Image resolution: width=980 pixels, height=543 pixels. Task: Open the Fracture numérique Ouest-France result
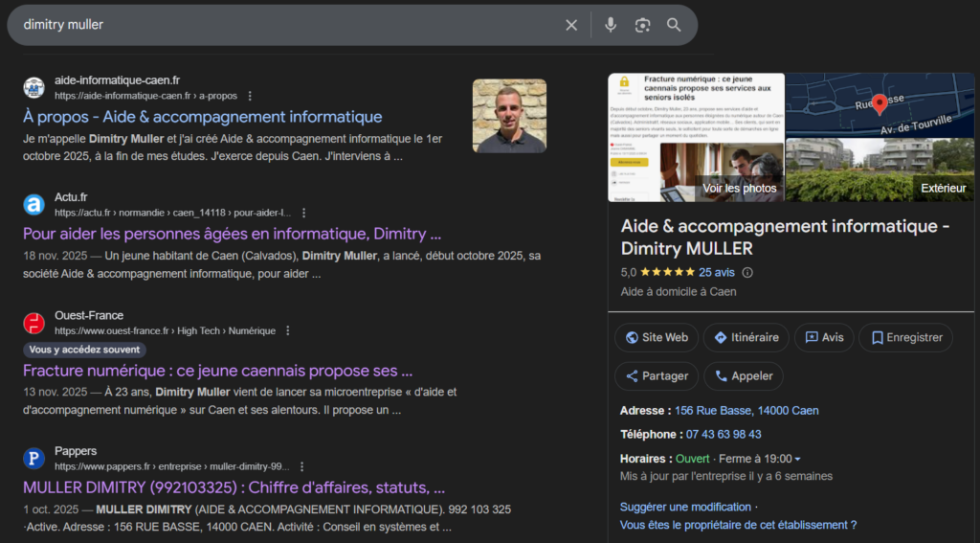tap(217, 371)
